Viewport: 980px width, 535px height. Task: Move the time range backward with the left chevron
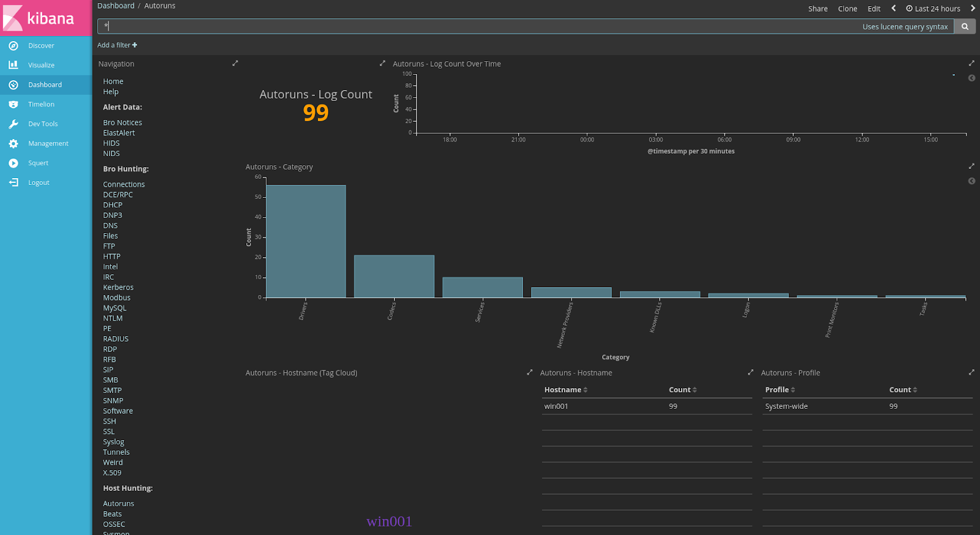(x=894, y=9)
